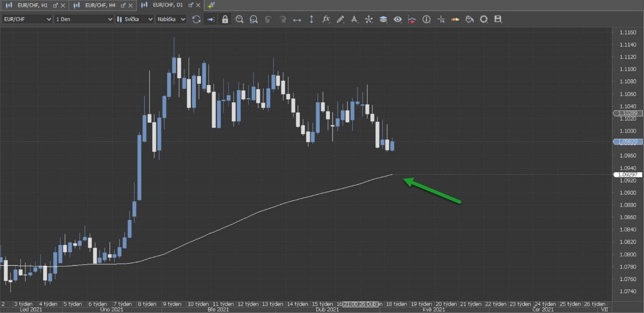Open the fx indicators menu
This screenshot has width=644, height=313.
326,19
